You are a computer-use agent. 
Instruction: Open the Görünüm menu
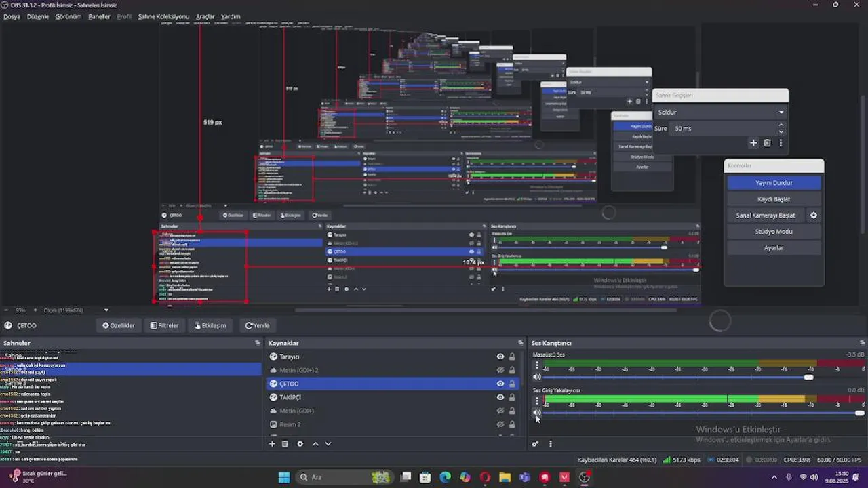(x=68, y=16)
